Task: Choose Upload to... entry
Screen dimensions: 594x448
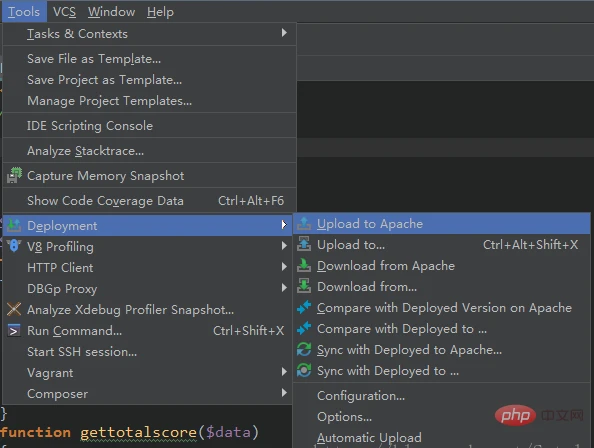Action: point(442,245)
